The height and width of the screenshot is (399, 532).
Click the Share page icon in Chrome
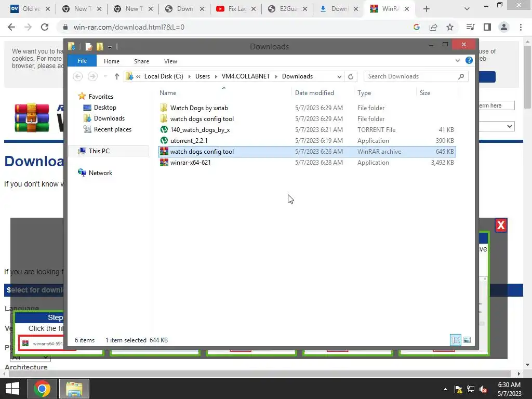coord(433,27)
